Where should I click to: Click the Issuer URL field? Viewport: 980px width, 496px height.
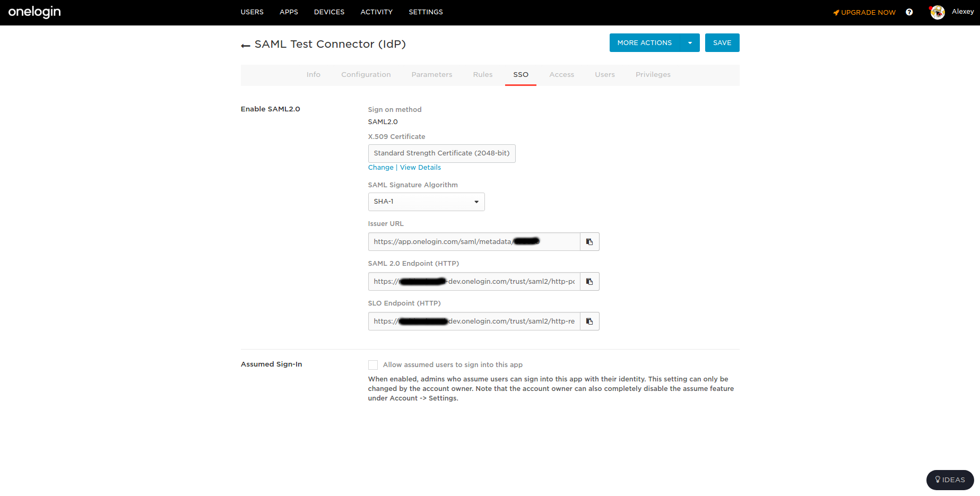[x=474, y=242]
